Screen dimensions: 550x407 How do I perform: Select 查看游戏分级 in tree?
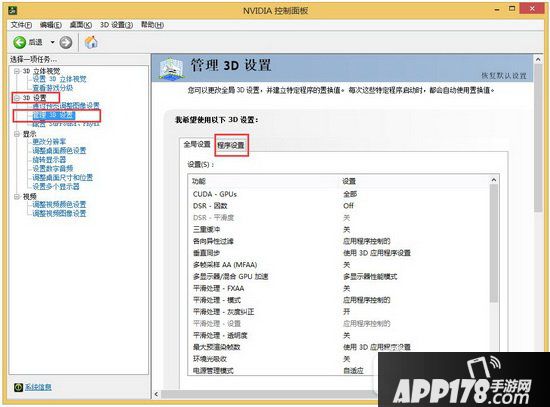click(x=53, y=88)
